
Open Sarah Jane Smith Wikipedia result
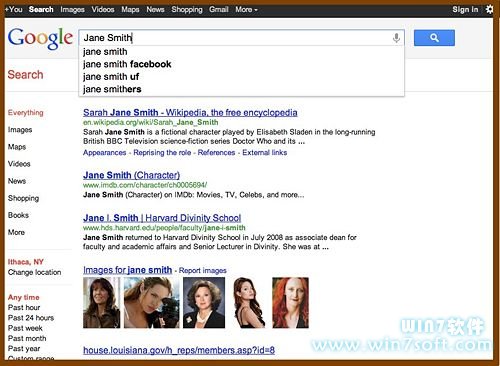(x=190, y=113)
